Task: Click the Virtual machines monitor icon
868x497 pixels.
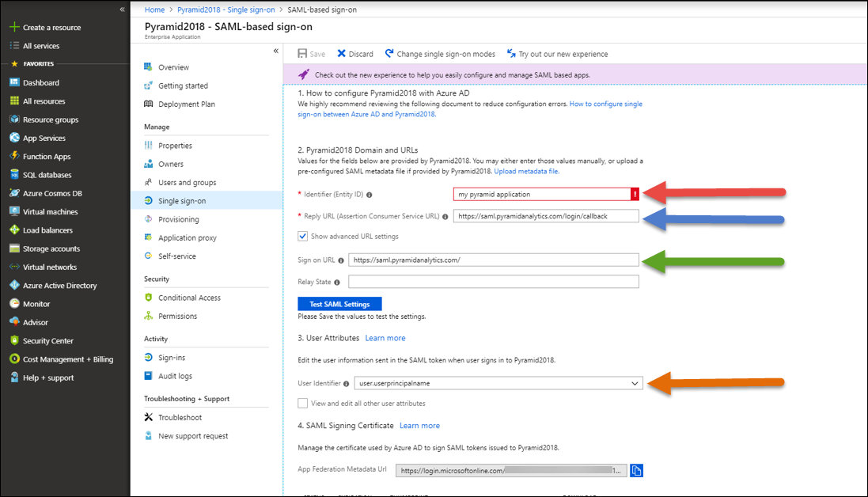Action: pyautogui.click(x=14, y=211)
